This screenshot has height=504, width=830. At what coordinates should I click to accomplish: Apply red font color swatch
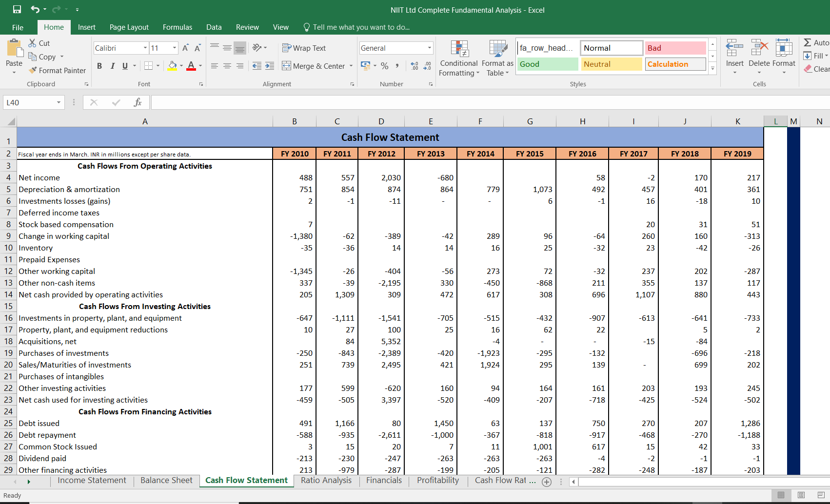[x=191, y=66]
